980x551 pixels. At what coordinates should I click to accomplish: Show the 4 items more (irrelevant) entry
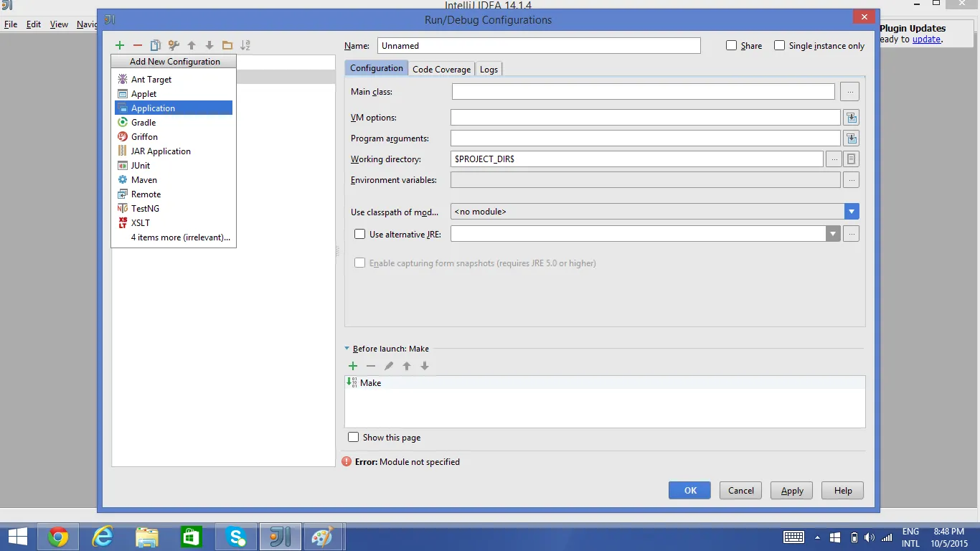174,237
